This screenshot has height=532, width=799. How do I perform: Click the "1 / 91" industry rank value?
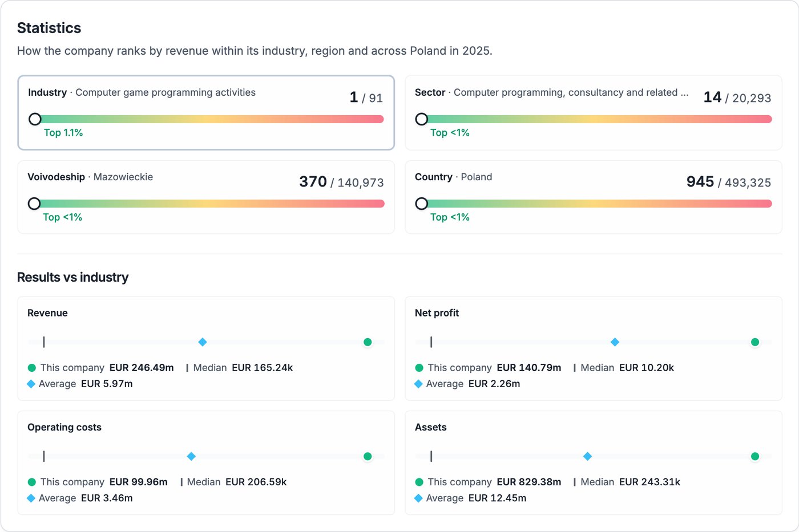click(x=366, y=98)
